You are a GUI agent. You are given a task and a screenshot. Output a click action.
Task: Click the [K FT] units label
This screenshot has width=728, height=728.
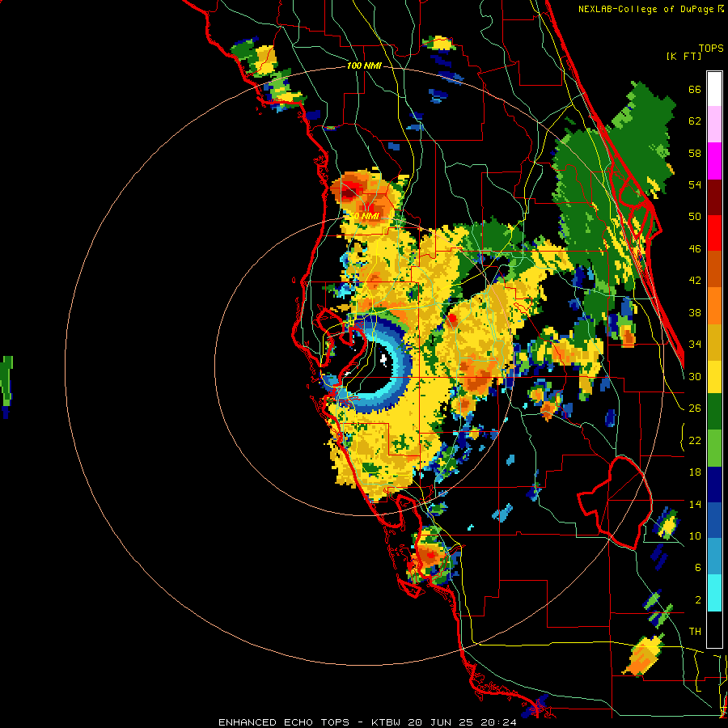pos(684,56)
